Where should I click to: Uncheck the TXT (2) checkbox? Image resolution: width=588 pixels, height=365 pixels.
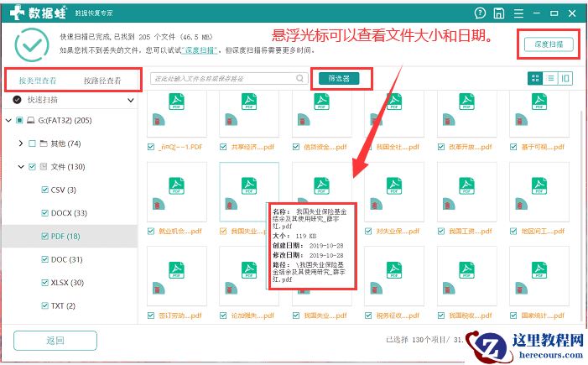(45, 305)
